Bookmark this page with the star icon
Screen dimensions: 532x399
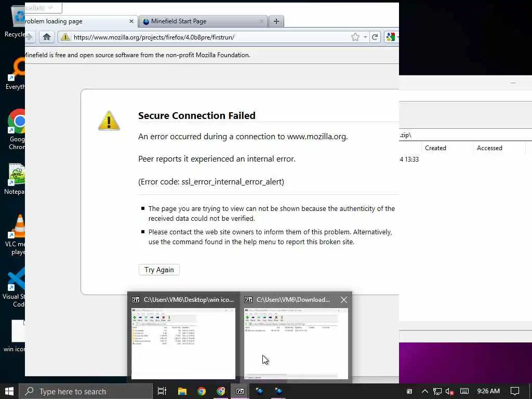tap(355, 37)
